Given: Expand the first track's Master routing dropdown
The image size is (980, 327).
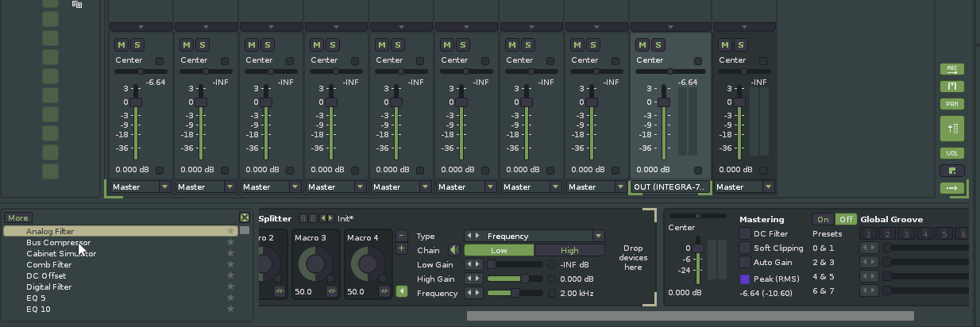Looking at the screenshot, I should coord(164,187).
